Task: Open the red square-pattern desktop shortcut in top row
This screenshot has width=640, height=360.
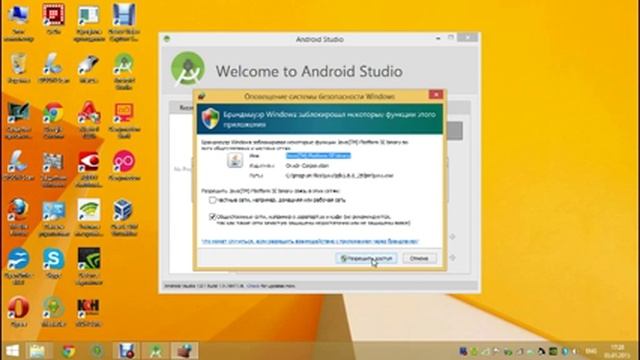Action: pos(53,20)
